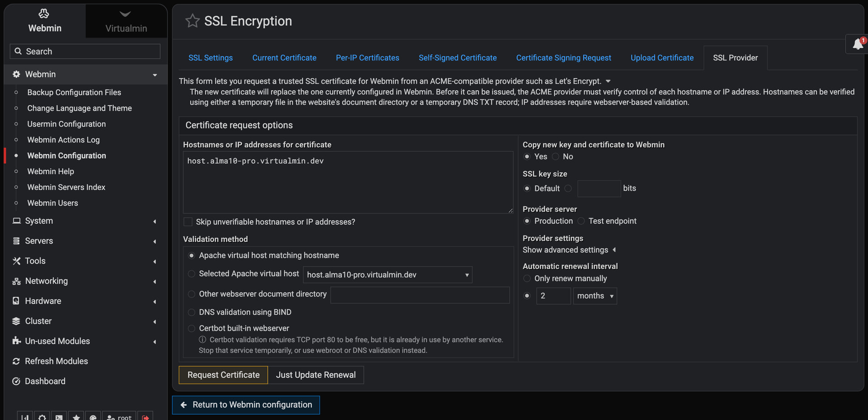Select Only renew manually option
This screenshot has height=420, width=868.
[527, 278]
